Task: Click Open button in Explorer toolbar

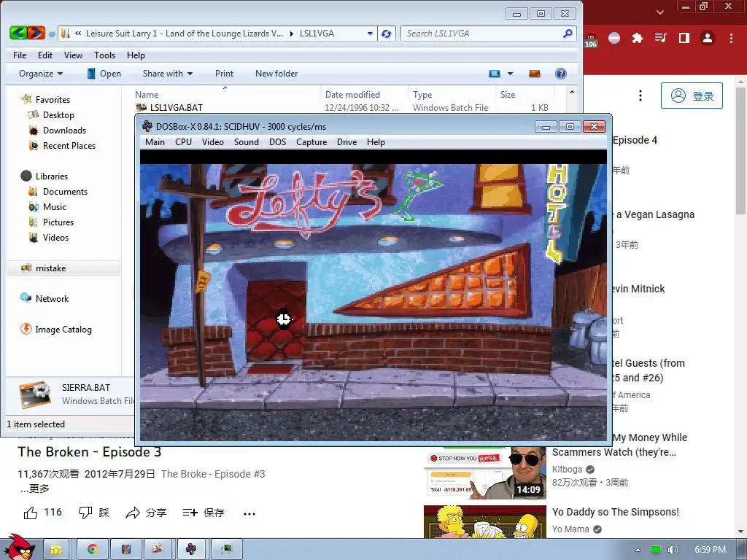Action: 104,74
